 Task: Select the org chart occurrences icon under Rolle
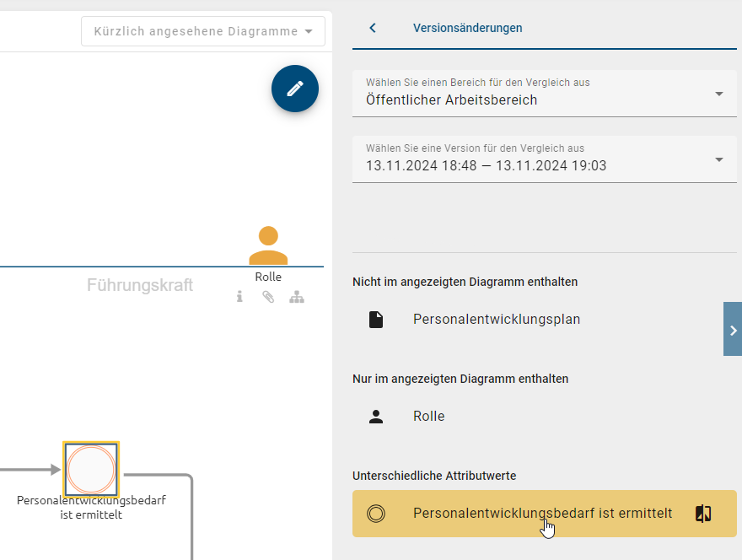296,296
